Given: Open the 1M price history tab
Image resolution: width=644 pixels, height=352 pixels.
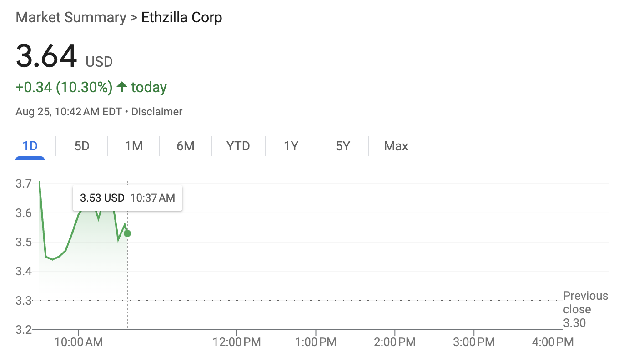Looking at the screenshot, I should (x=134, y=146).
